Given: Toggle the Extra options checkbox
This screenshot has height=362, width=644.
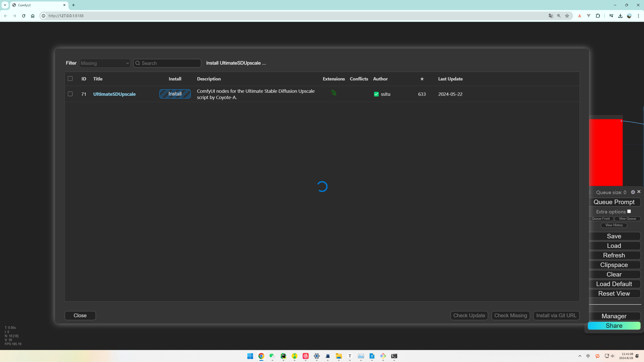Looking at the screenshot, I should click(x=629, y=211).
